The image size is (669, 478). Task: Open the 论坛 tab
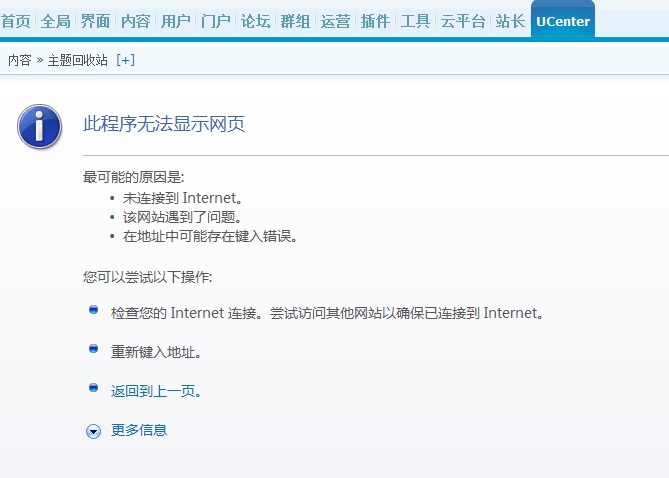[255, 21]
